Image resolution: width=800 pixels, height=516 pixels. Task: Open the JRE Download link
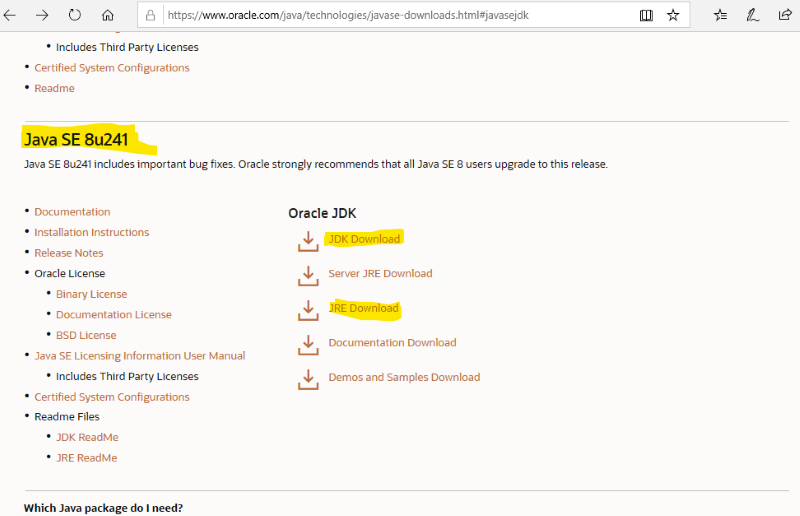[x=364, y=308]
